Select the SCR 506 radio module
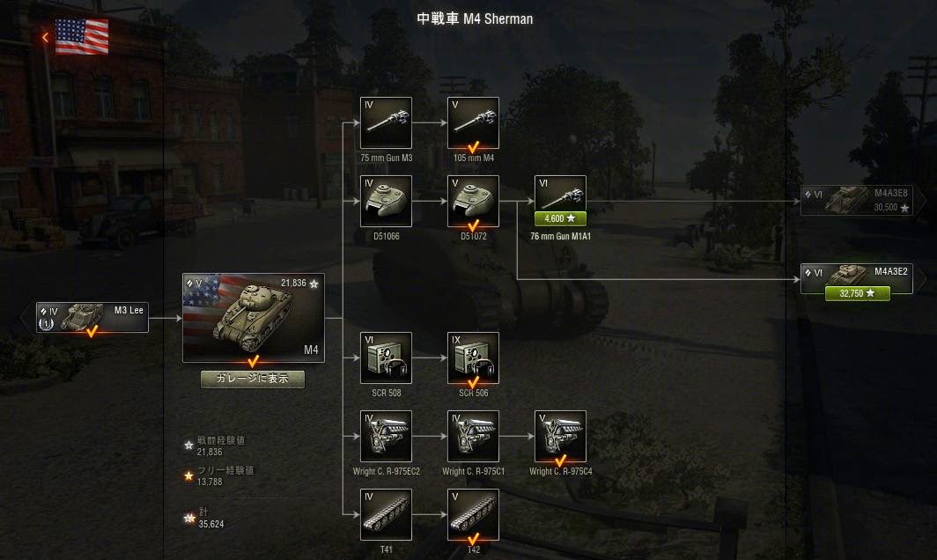Viewport: 937px width, 560px height. coord(473,357)
